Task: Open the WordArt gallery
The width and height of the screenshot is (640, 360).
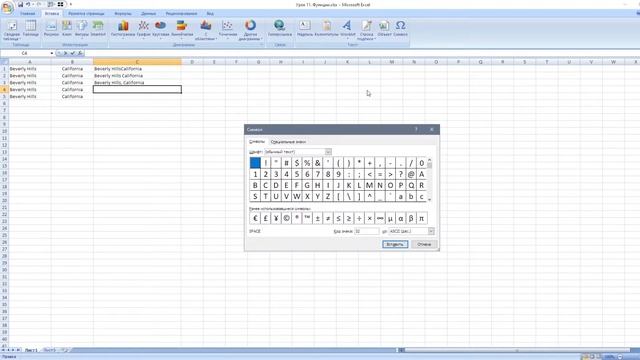Action: point(347,29)
